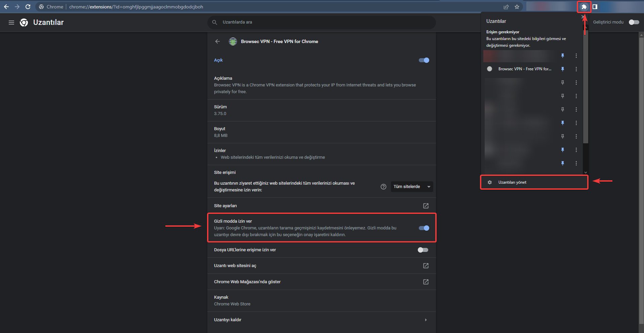Open the three-dot menu for Browsec VPN

(x=576, y=69)
